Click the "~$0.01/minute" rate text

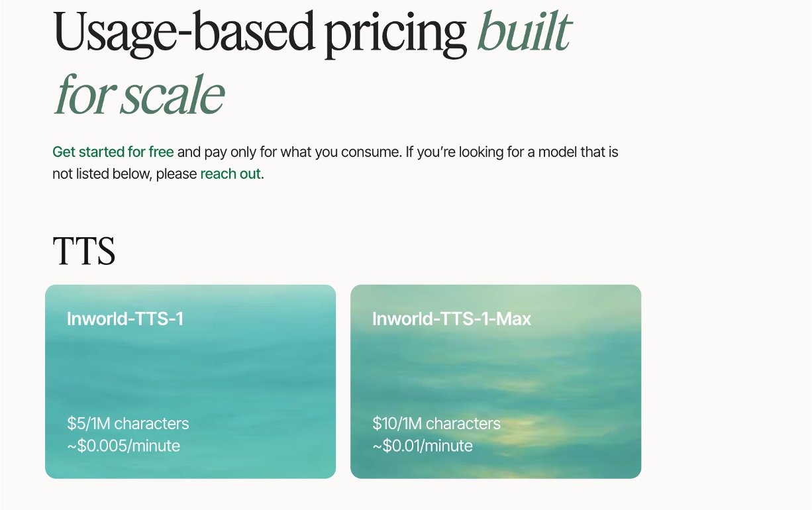click(422, 445)
